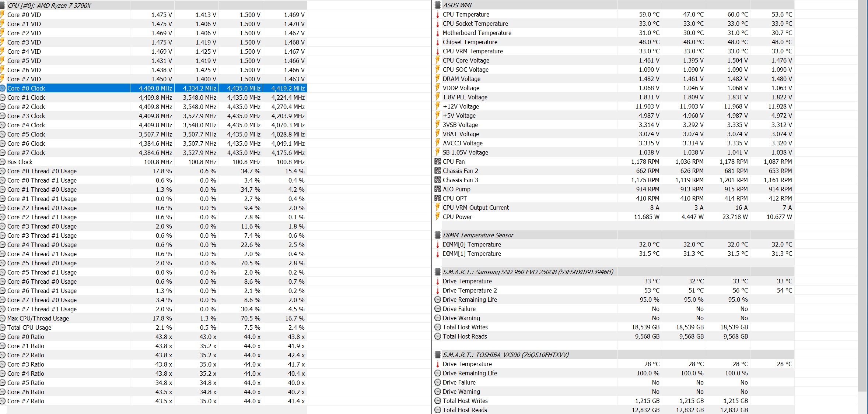868x414 pixels.
Task: Click the chip icon beside ASUS WMI header
Action: (438, 5)
